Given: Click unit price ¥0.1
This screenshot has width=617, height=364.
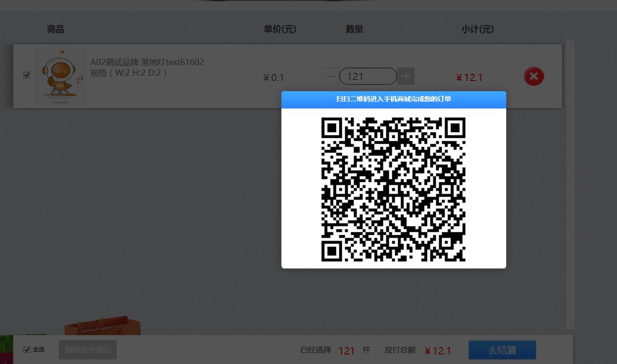Looking at the screenshot, I should click(x=274, y=78).
